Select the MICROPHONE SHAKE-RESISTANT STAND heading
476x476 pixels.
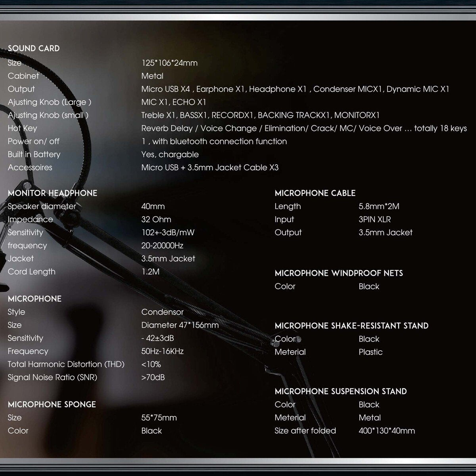[351, 326]
